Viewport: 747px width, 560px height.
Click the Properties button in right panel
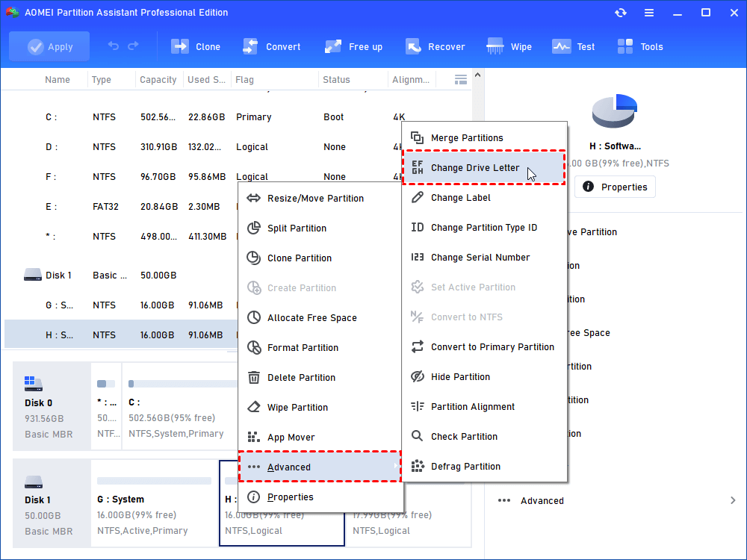click(x=615, y=187)
